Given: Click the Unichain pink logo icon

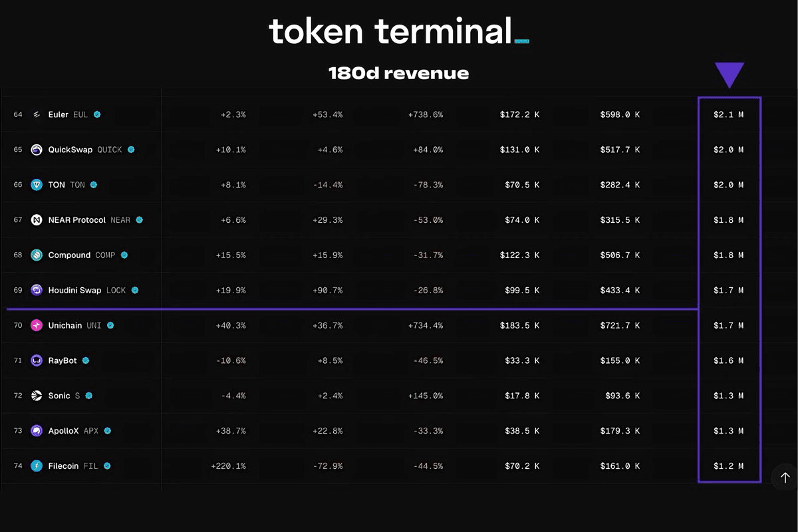Looking at the screenshot, I should 37,325.
